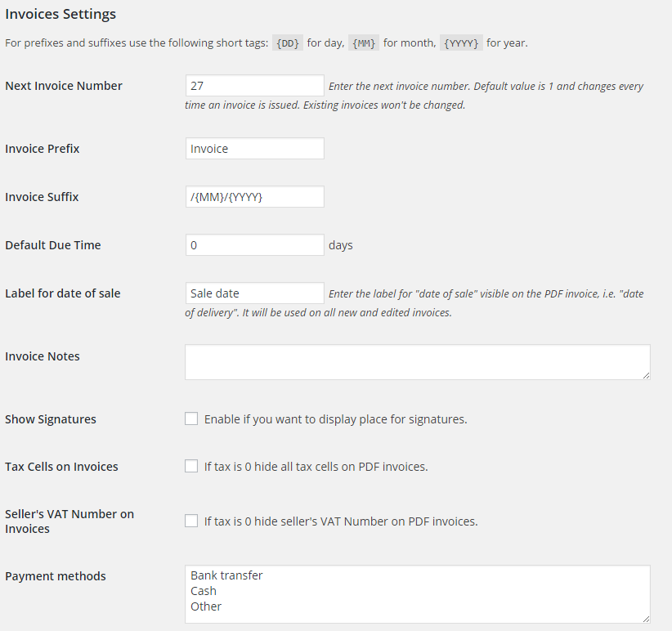This screenshot has width=672, height=631.
Task: Click the bold "Payment methods" row label
Action: (x=56, y=576)
